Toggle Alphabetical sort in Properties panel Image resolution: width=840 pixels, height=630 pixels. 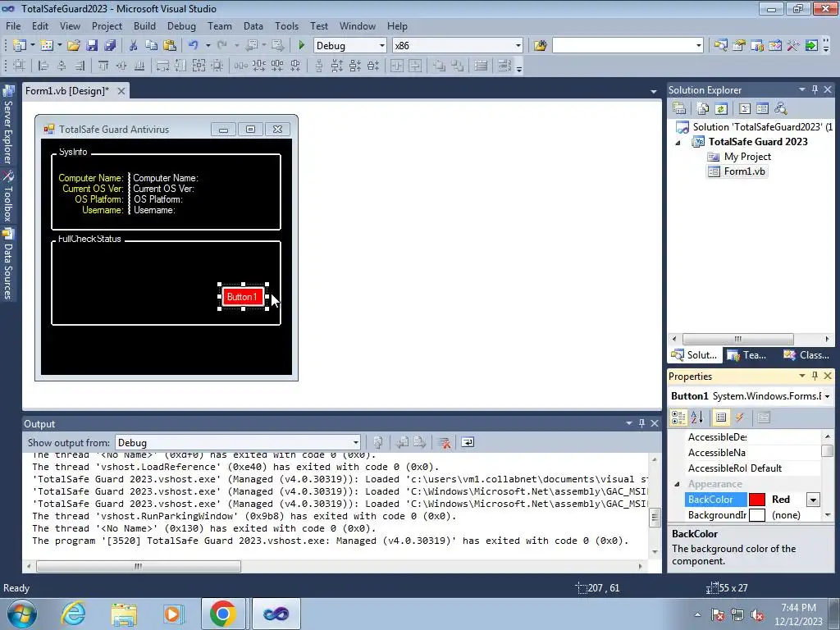697,418
